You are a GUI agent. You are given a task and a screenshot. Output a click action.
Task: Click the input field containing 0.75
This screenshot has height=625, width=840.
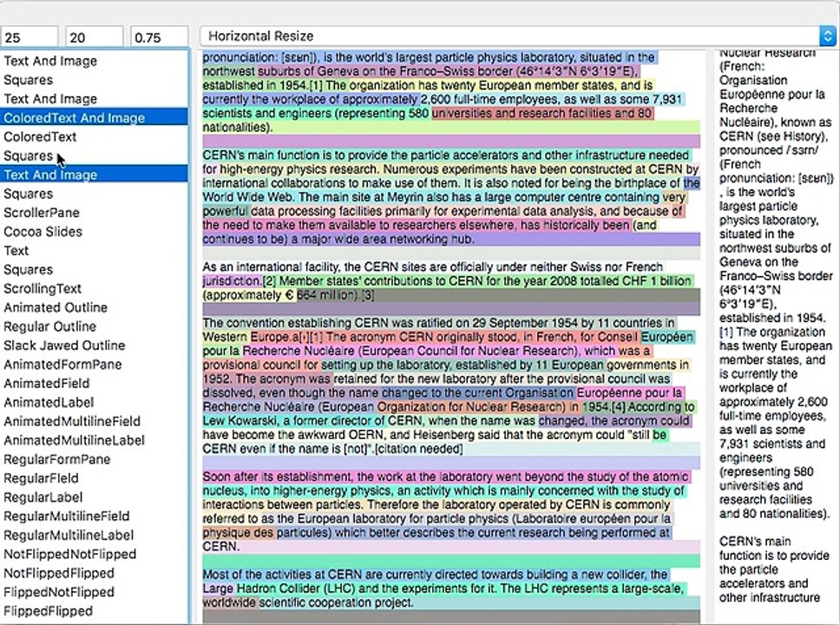pyautogui.click(x=160, y=37)
